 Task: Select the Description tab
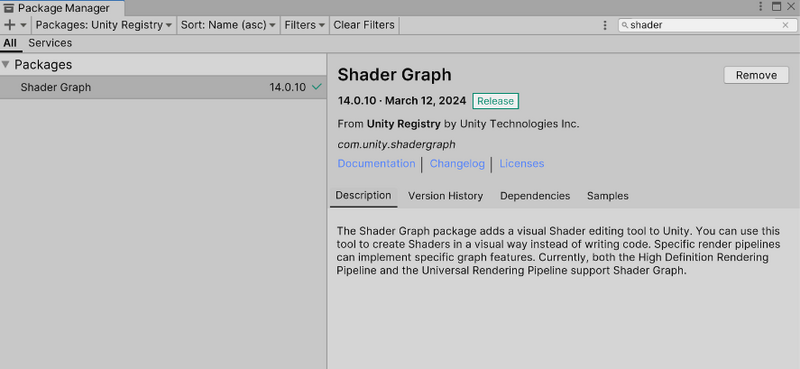pos(363,195)
